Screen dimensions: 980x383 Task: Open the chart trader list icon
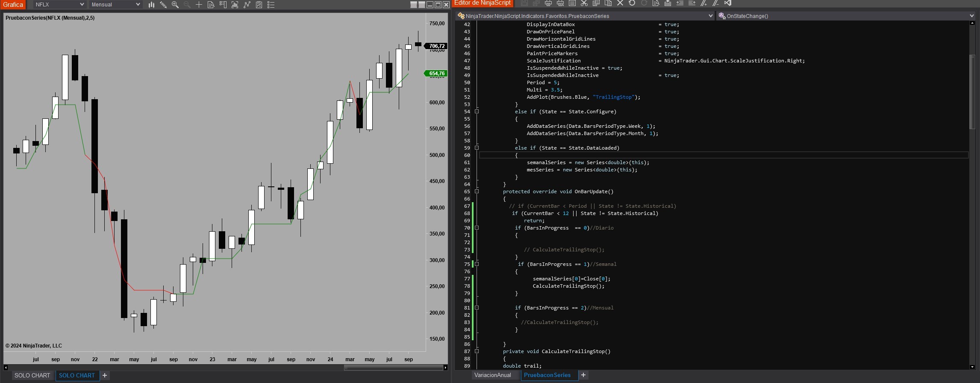pyautogui.click(x=271, y=5)
